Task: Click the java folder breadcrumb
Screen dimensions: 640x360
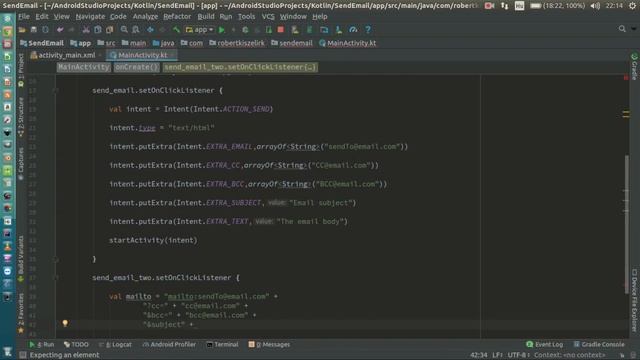Action: 163,43
